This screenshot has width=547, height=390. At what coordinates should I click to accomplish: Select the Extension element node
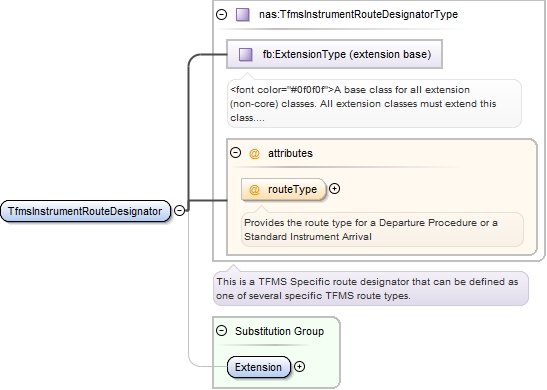tap(258, 367)
